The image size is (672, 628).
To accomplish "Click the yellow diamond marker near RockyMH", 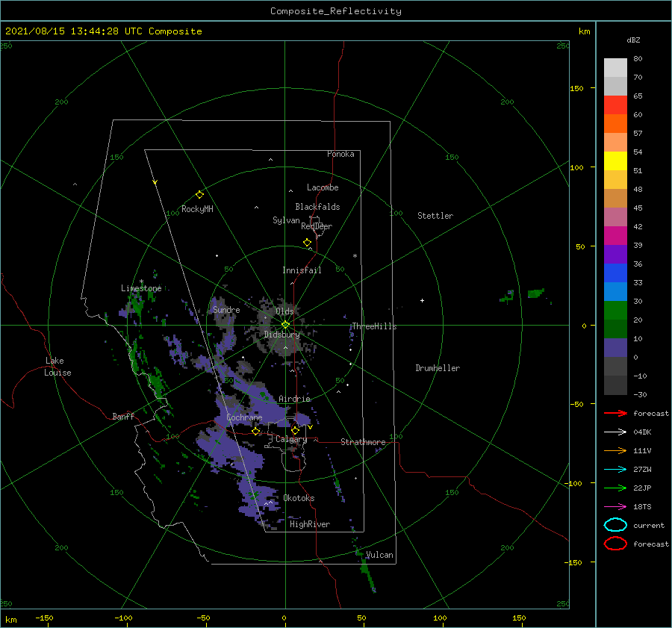I will click(199, 195).
